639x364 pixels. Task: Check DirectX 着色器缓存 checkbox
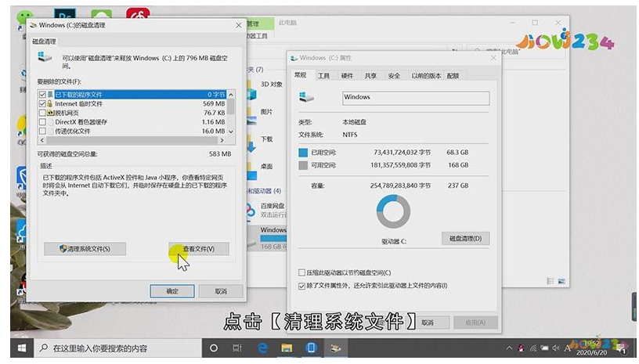(x=42, y=122)
